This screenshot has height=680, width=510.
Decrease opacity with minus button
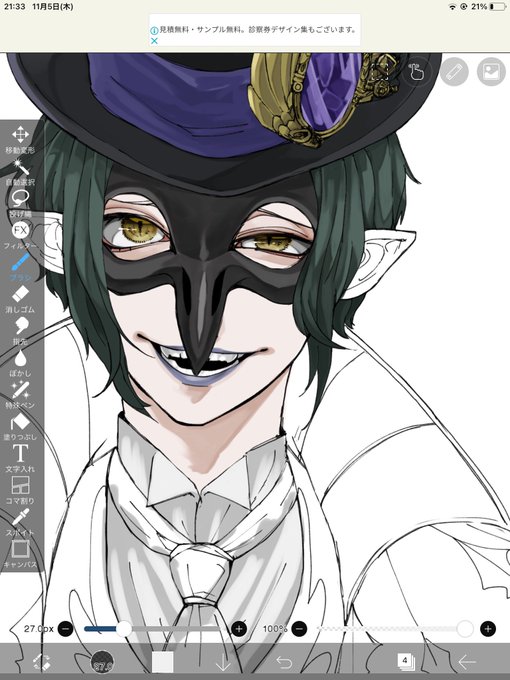(299, 629)
